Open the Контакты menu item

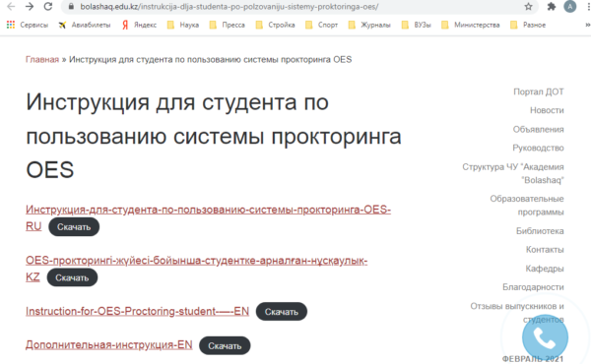[545, 250]
